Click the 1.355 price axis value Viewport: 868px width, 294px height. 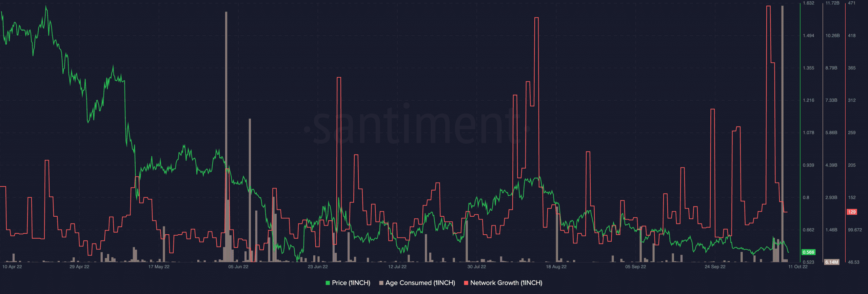(808, 68)
